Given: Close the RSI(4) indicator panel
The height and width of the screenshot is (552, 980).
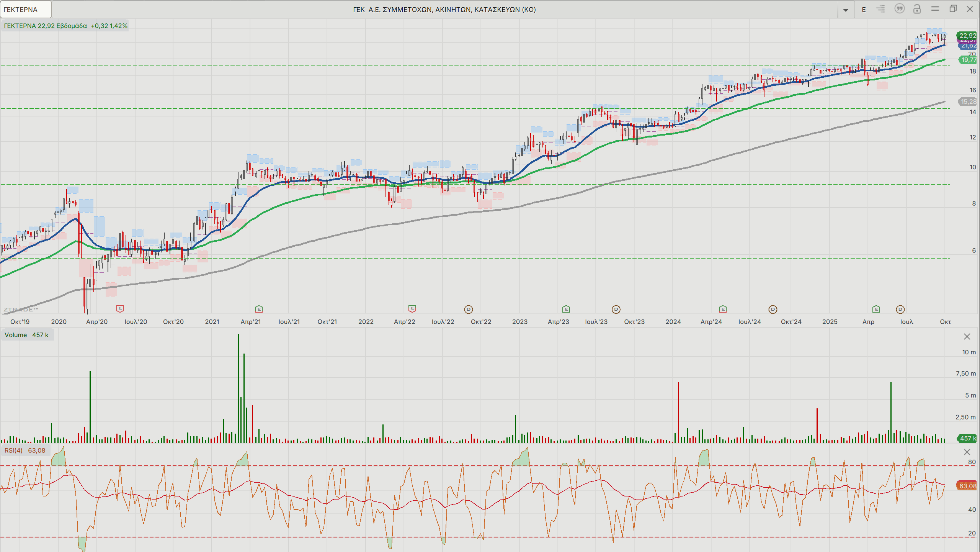Looking at the screenshot, I should click(967, 452).
